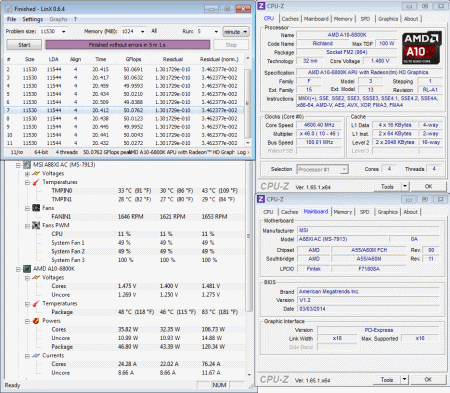Viewport: 450px width, 393px height.
Task: Open the File menu in LinX
Action: click(x=11, y=19)
